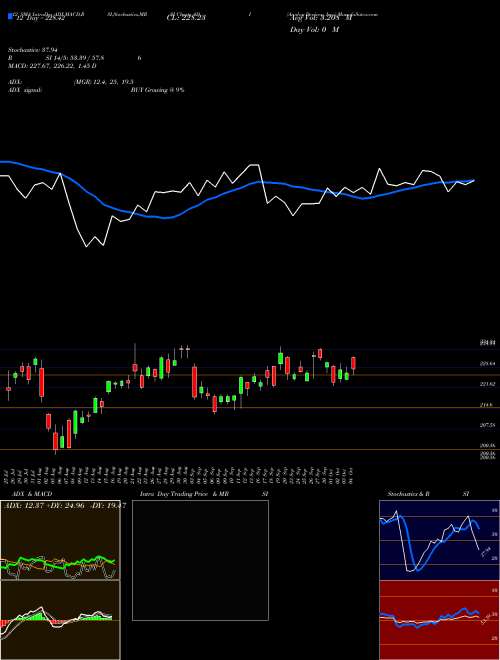Click the empty Intra Day Trading chart box
The image size is (500, 660).
[200, 560]
